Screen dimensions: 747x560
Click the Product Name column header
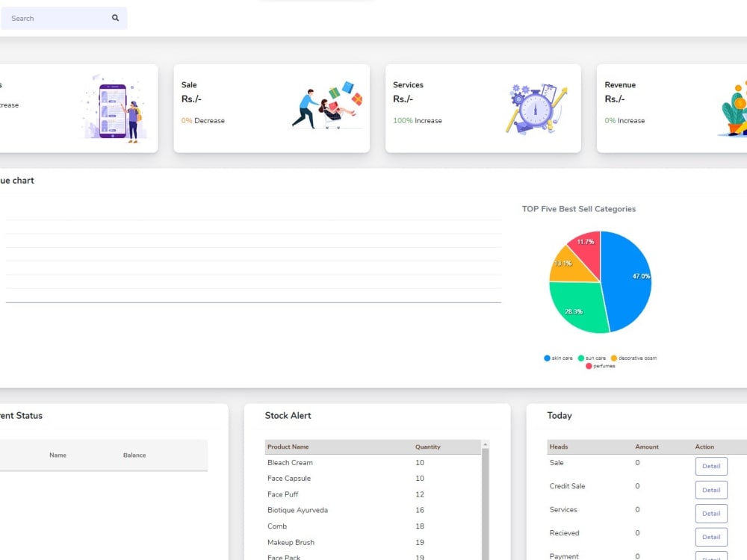[287, 447]
